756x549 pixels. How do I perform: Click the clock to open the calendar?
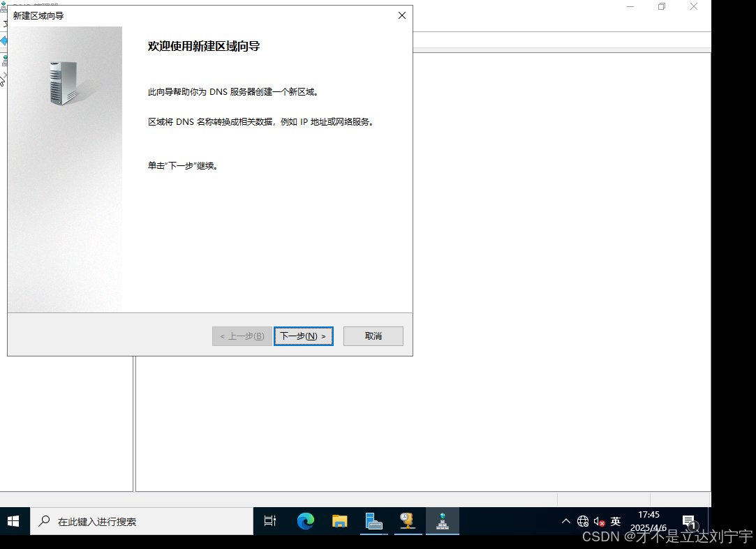(651, 520)
